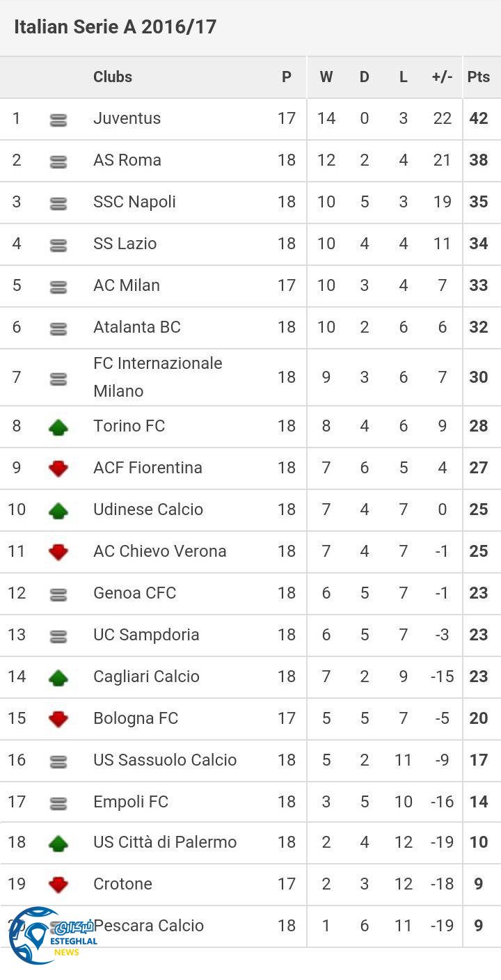Click the unchanged position icon beside Juventus
The height and width of the screenshot is (980, 501).
coord(58,120)
